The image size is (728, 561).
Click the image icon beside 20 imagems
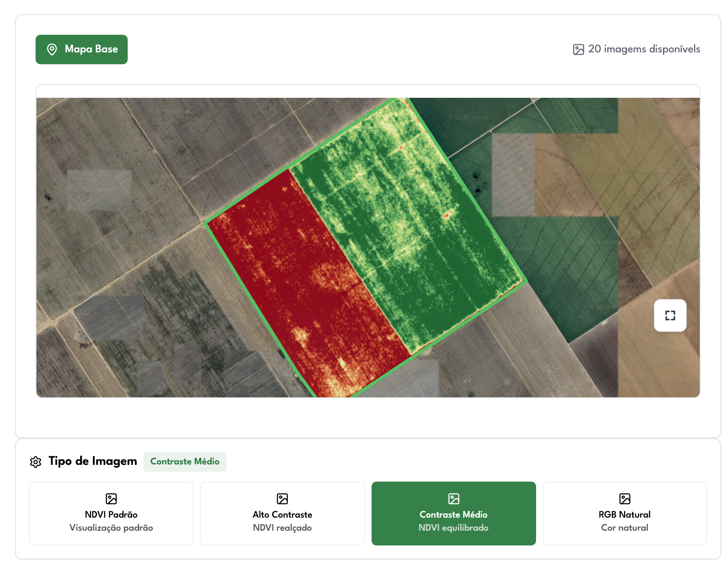click(x=578, y=50)
